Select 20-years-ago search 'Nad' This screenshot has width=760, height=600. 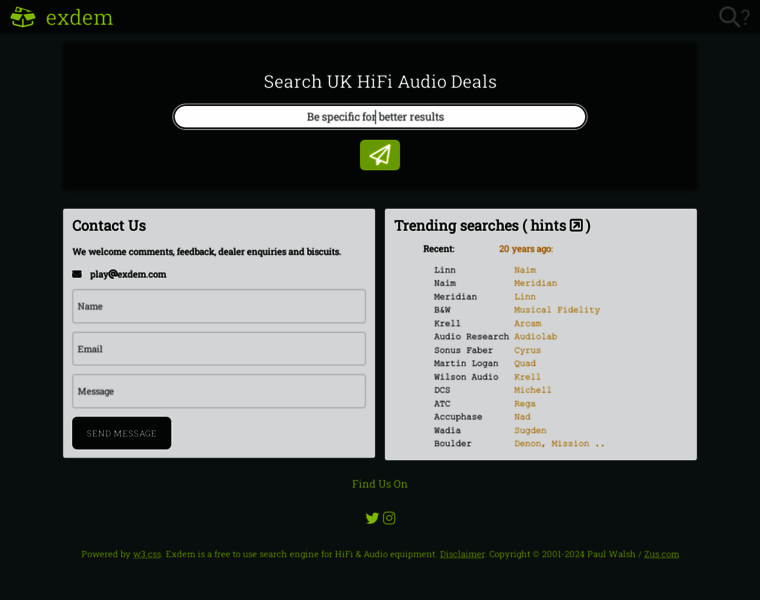tap(522, 416)
